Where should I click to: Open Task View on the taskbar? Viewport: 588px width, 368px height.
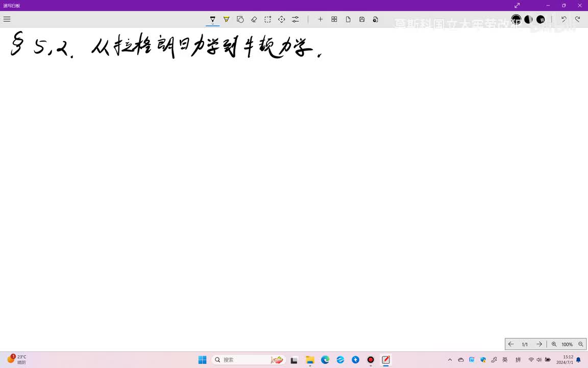click(x=294, y=360)
